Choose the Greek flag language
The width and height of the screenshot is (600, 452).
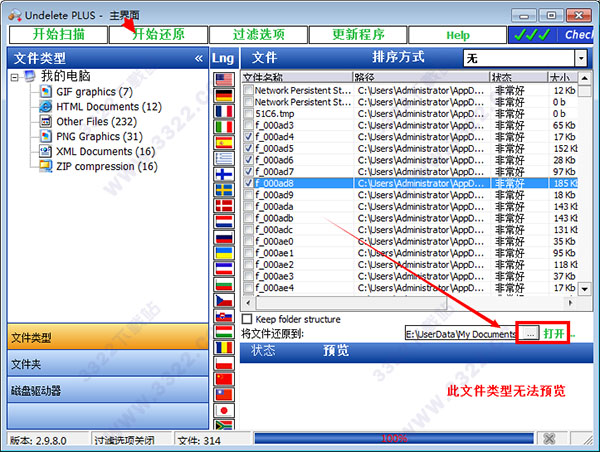(x=224, y=158)
